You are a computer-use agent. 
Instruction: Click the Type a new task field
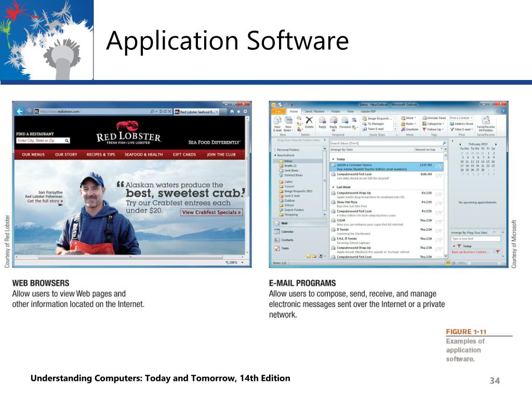pos(475,239)
